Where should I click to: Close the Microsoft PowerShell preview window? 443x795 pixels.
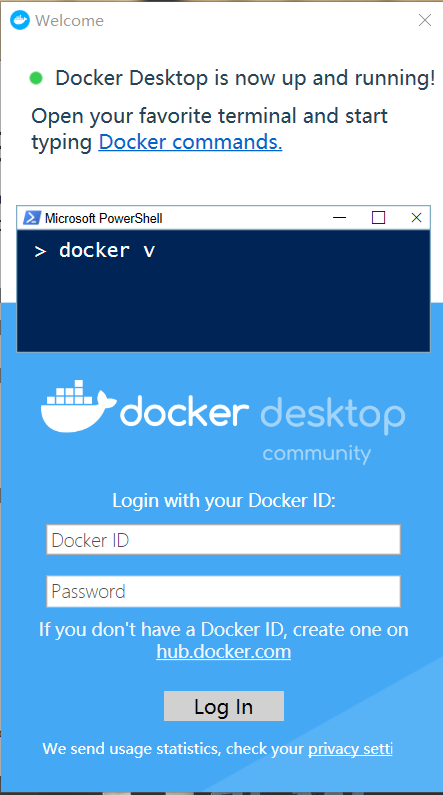[416, 218]
